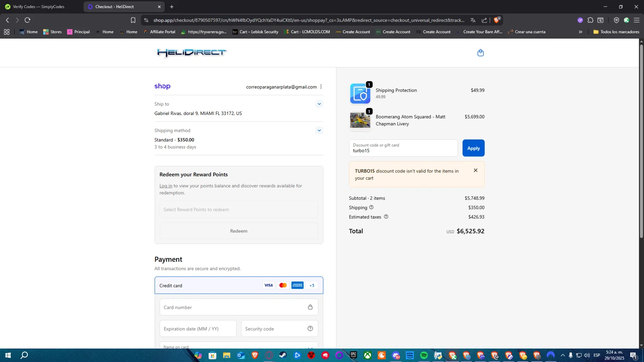The image size is (644, 362).
Task: Open the Spotify taskbar icon
Action: [x=424, y=355]
